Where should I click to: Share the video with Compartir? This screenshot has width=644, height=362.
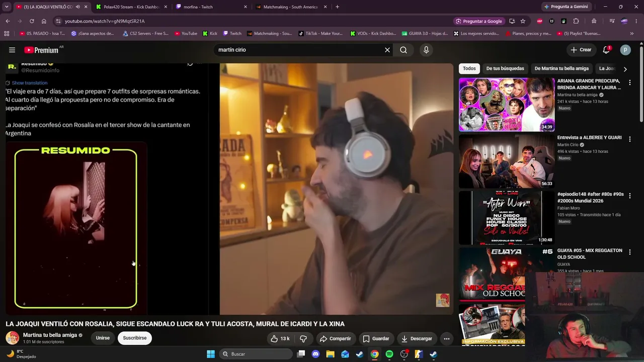tap(335, 338)
